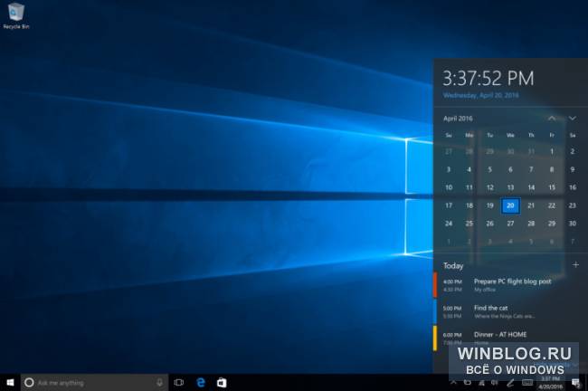Select April 3 in the calendar
The height and width of the screenshot is (391, 588).
tap(449, 169)
